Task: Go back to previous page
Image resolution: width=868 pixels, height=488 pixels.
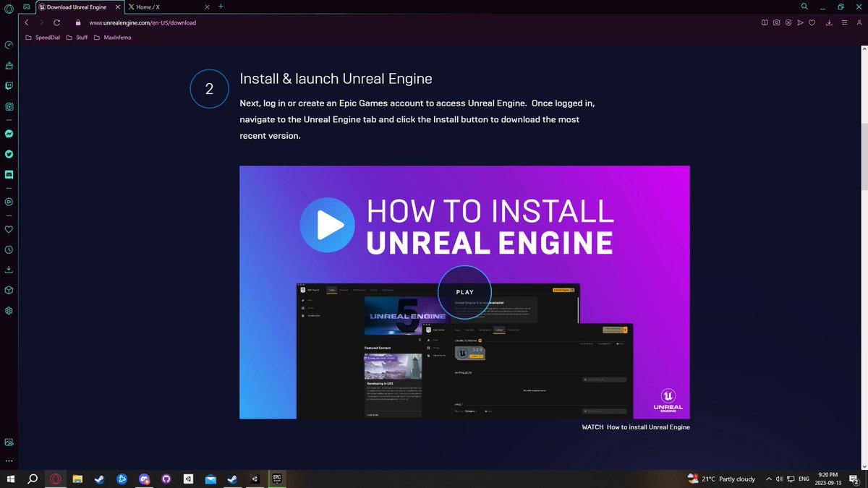Action: coord(27,22)
